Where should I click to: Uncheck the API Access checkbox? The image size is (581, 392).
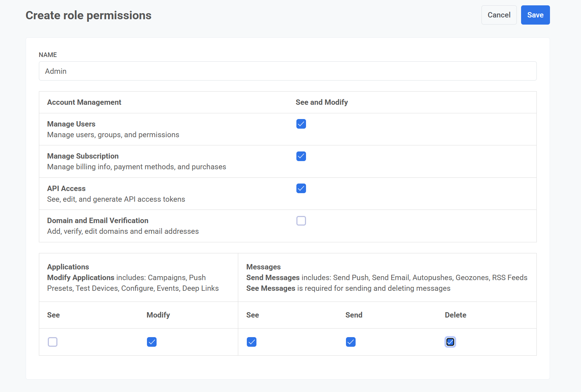coord(301,189)
